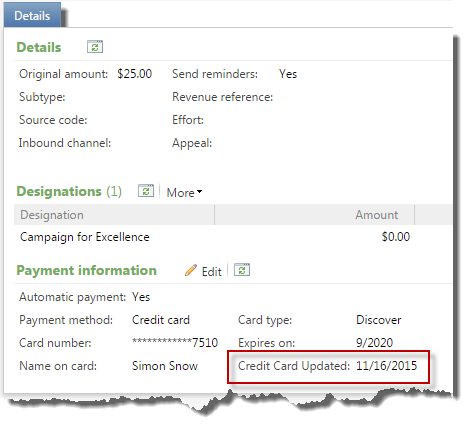The height and width of the screenshot is (433, 469).
Task: Select the $25.00 original amount value
Action: pyautogui.click(x=134, y=74)
